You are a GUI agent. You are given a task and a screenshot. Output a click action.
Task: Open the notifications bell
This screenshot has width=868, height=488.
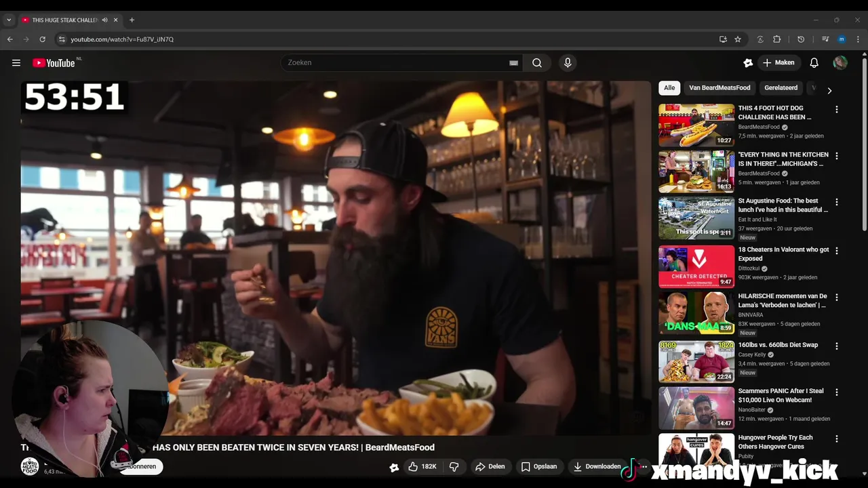click(x=814, y=62)
